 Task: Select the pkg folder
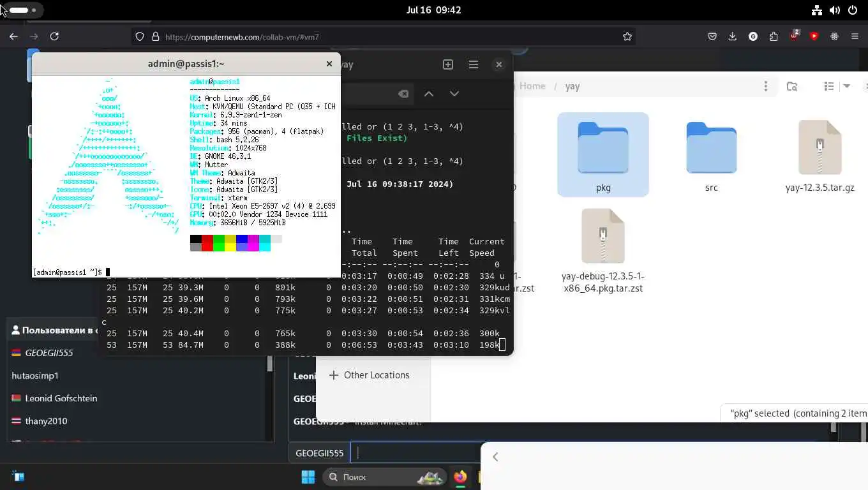click(603, 154)
